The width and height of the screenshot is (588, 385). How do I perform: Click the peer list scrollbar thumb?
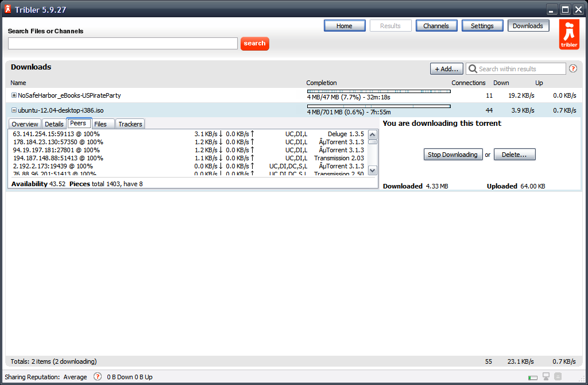[372, 142]
